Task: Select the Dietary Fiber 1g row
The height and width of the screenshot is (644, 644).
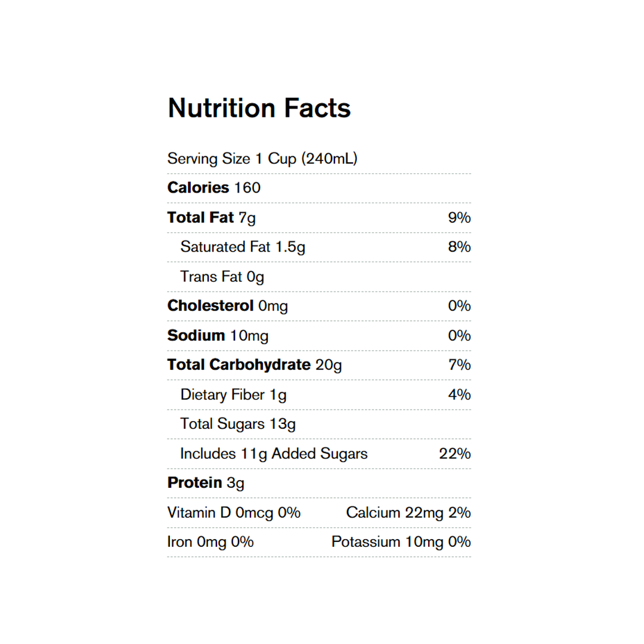Action: [x=233, y=395]
